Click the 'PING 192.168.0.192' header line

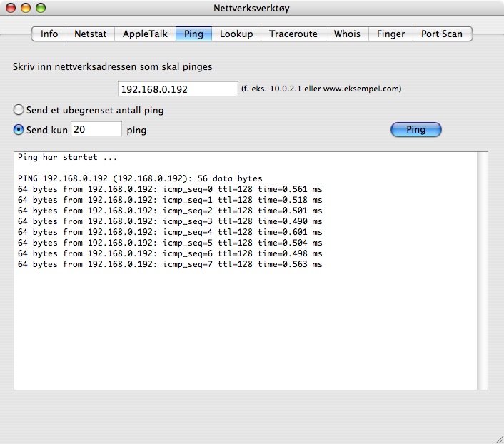point(140,178)
